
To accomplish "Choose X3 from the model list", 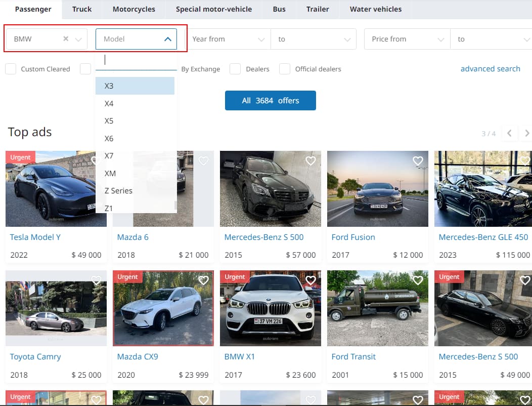I will tap(135, 86).
